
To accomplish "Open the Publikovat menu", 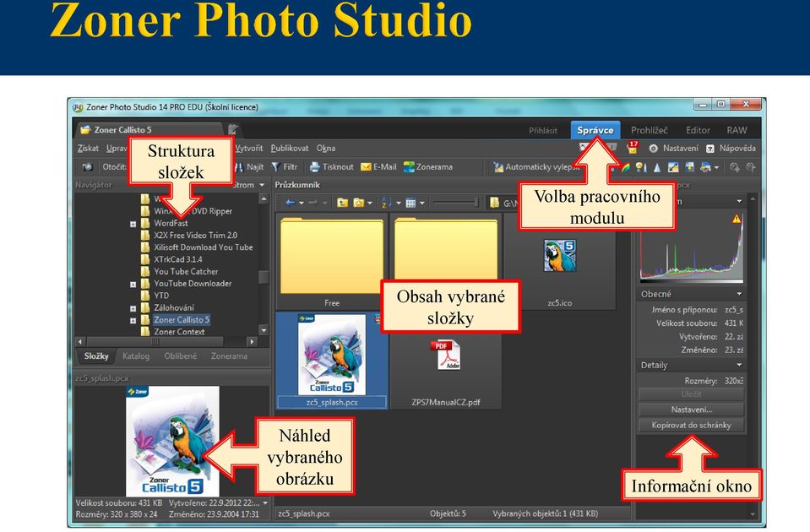I will click(x=289, y=149).
